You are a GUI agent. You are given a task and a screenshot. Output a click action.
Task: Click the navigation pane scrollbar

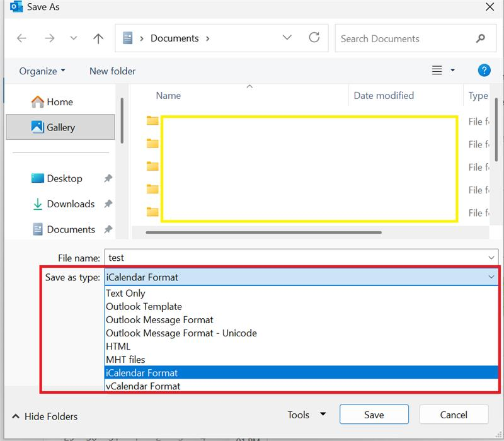122,121
